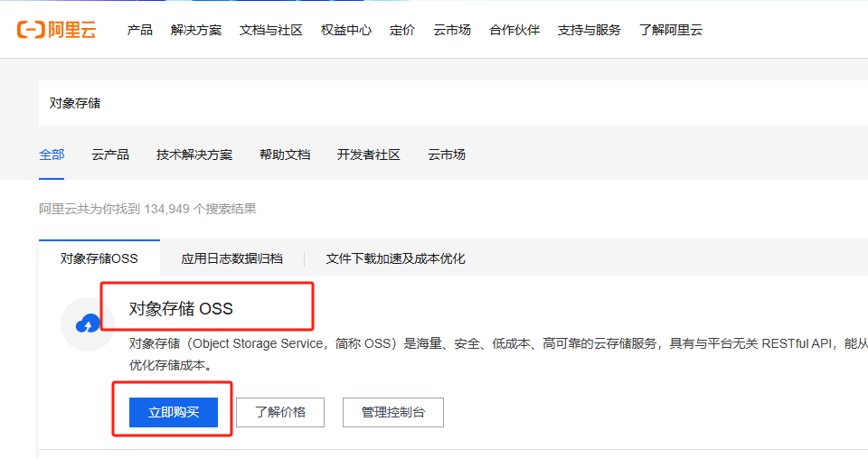
Task: Click the 管理控制台 button
Action: coord(393,412)
